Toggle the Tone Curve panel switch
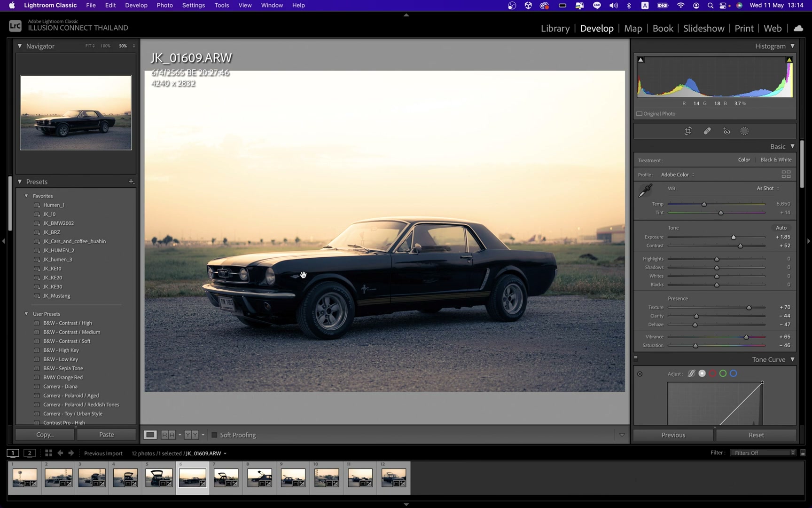Screen dimensions: 812x508 point(636,358)
